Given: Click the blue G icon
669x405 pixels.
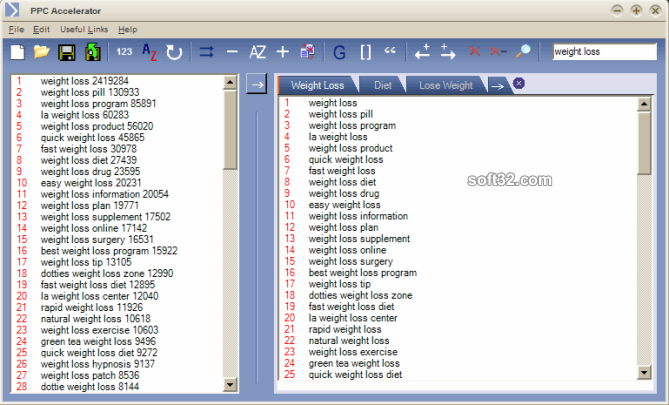Looking at the screenshot, I should 339,52.
